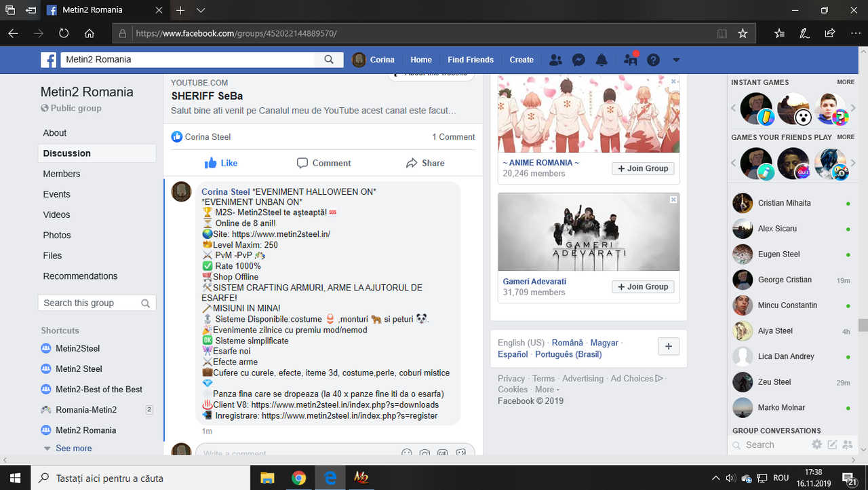
Task: Add page to favorites star icon
Action: (743, 33)
